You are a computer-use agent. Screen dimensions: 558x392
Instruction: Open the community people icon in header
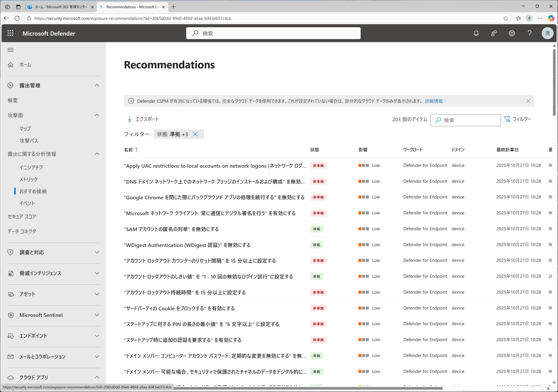point(494,33)
